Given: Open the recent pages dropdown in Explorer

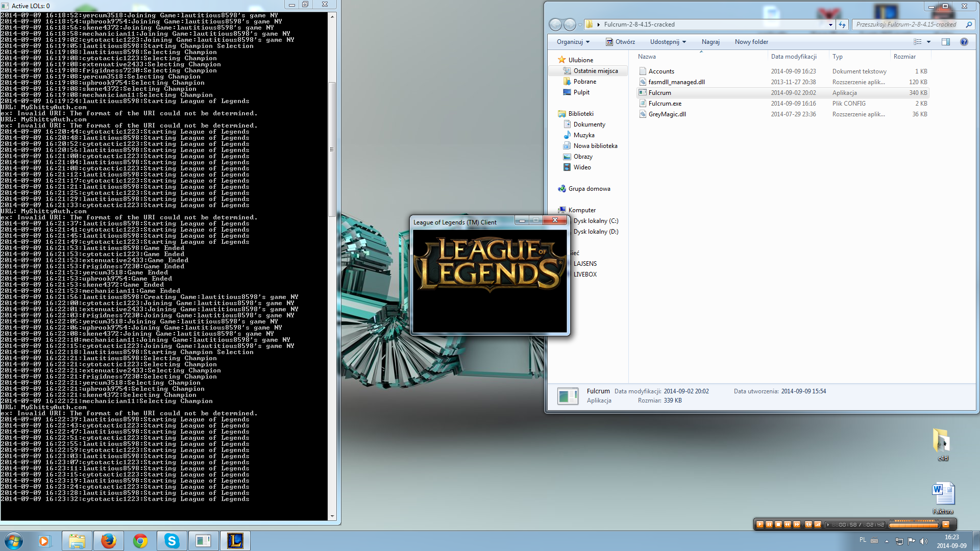Looking at the screenshot, I should [580, 25].
